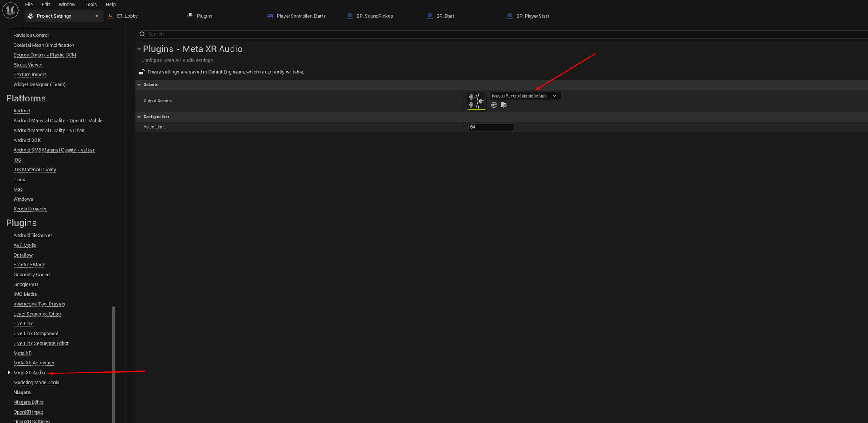Open the Output Submix asset thumbnail
The width and height of the screenshot is (868, 423).
pyautogui.click(x=476, y=101)
